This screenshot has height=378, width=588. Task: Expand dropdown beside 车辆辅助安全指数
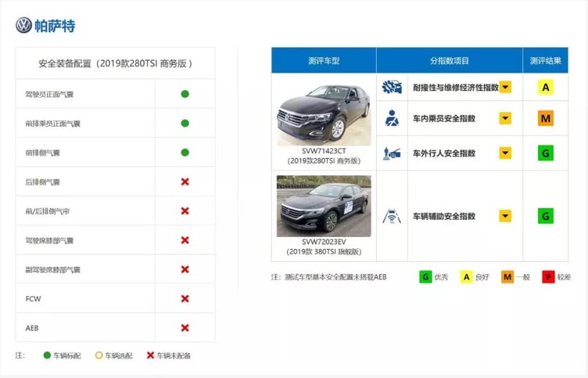coord(505,216)
